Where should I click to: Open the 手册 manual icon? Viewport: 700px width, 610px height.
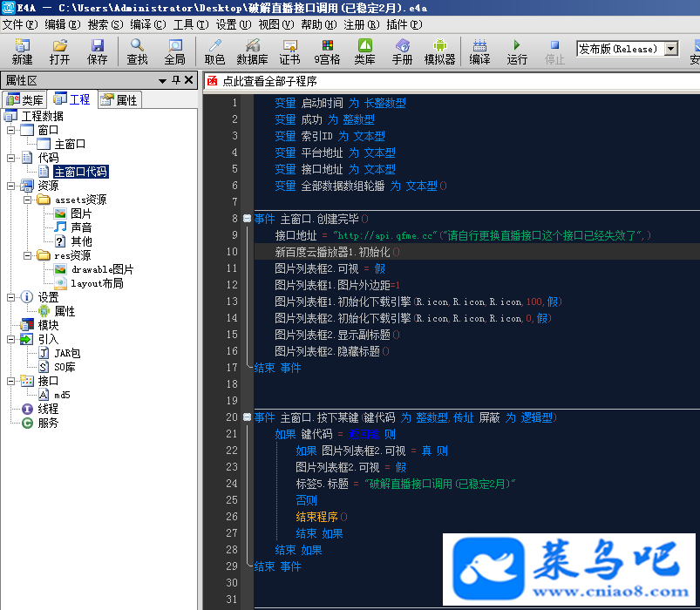[402, 51]
